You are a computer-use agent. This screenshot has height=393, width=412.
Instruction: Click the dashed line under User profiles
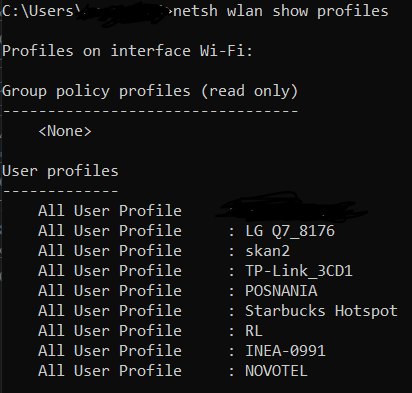(60, 191)
